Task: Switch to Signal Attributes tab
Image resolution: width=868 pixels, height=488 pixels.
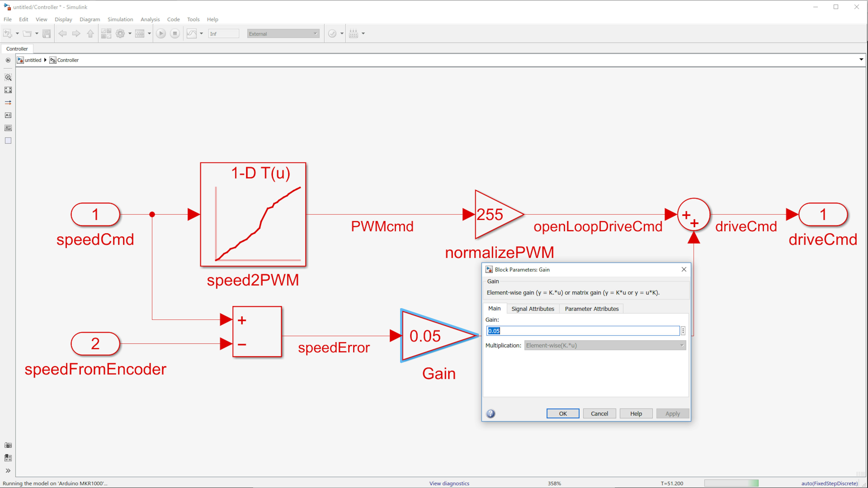Action: point(533,309)
